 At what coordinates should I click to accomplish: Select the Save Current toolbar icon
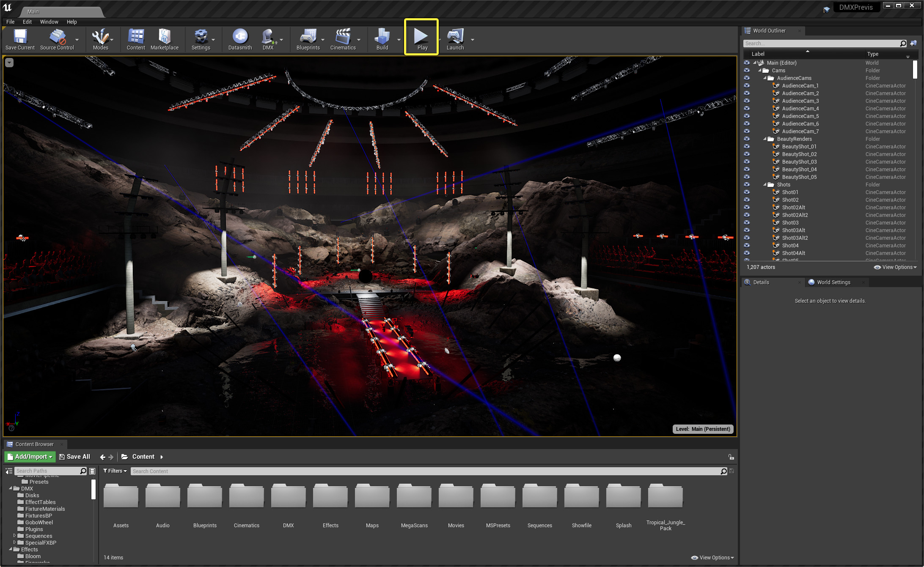click(x=19, y=39)
